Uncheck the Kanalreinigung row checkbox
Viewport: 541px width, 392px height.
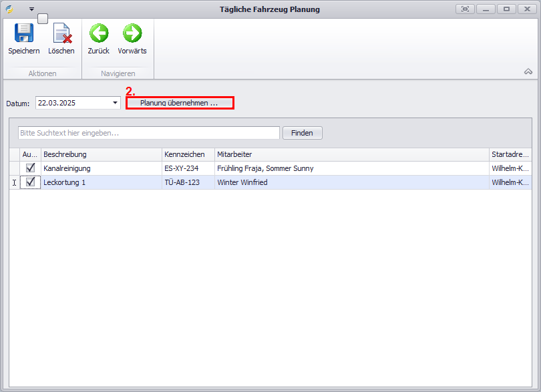pos(30,168)
